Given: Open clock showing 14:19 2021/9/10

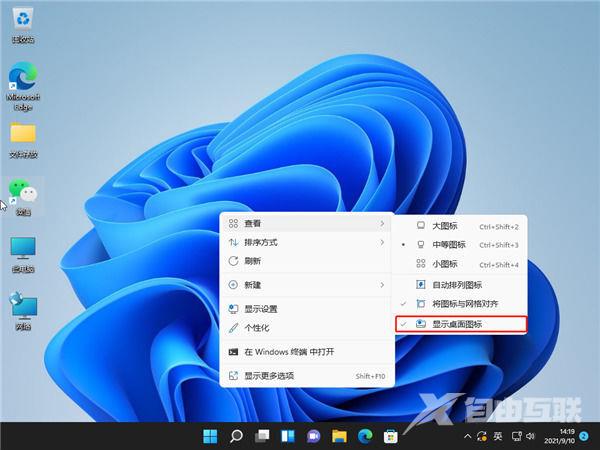Looking at the screenshot, I should click(x=559, y=436).
